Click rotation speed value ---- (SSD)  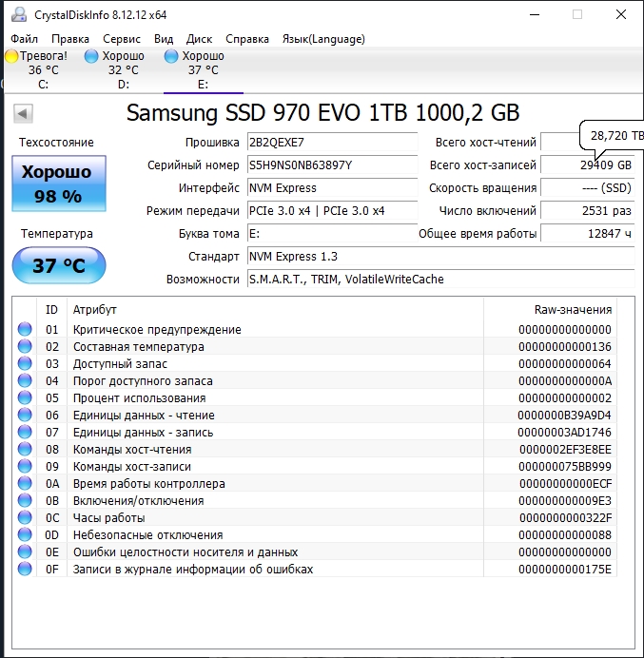587,188
